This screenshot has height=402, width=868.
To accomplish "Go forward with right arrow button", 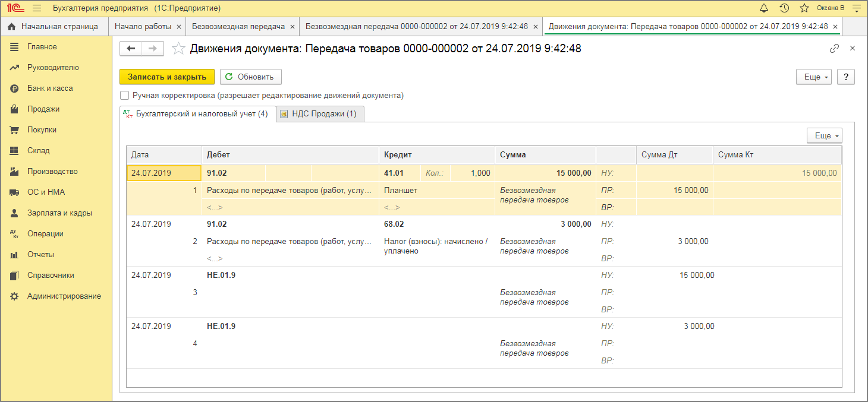I will (153, 49).
